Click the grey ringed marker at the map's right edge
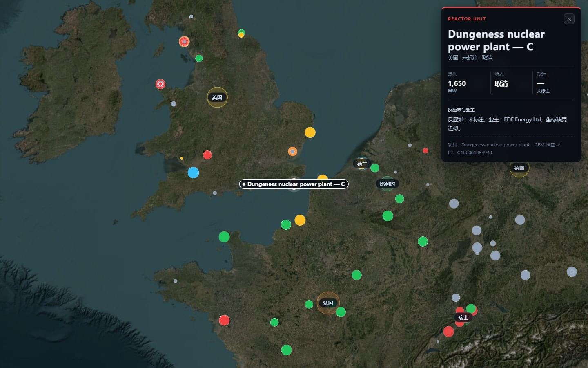588x368 pixels. click(x=572, y=272)
